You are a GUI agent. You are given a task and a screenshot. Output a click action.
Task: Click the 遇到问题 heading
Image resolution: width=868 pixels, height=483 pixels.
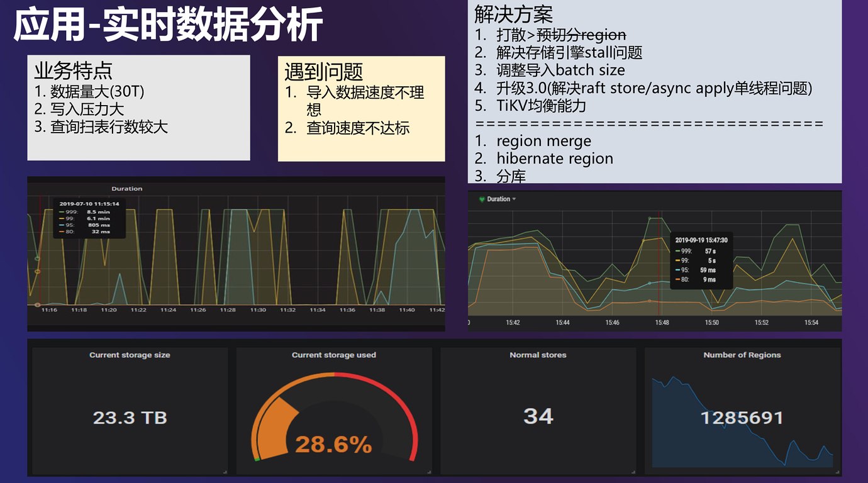[324, 72]
